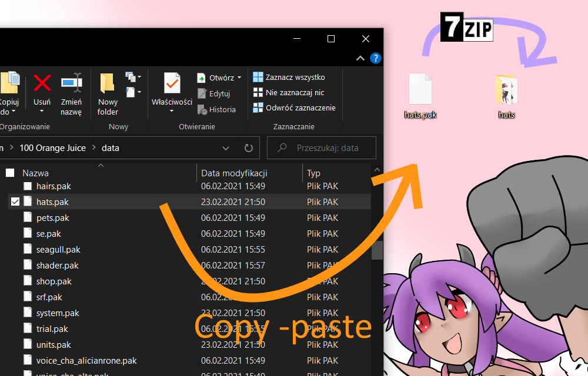Click the file icon next to seagull.pak

28,249
